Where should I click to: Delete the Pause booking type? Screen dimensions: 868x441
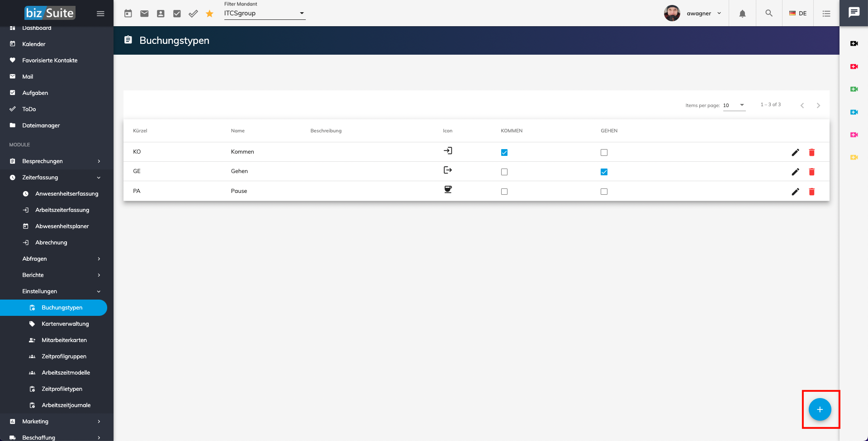[811, 192]
